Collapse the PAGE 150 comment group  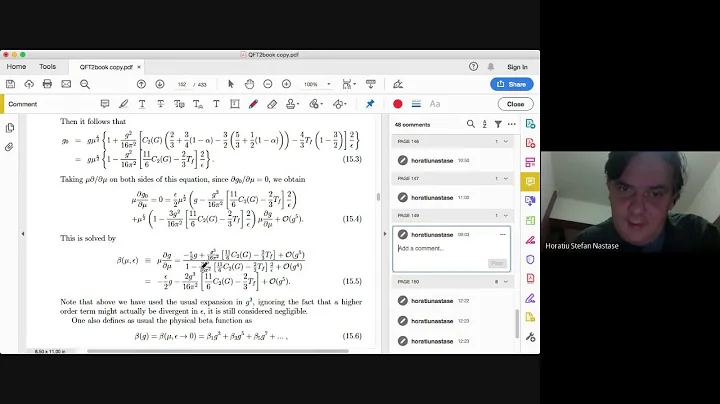click(x=506, y=282)
